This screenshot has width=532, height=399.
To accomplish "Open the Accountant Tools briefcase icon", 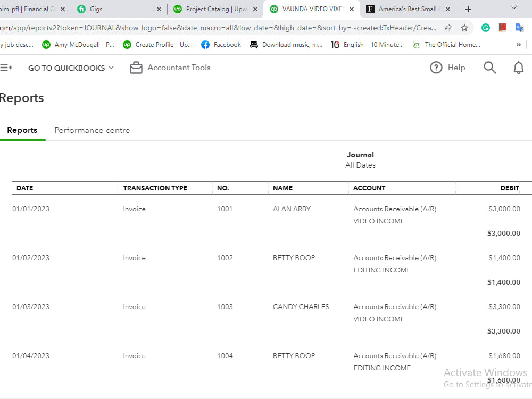I will (x=136, y=68).
